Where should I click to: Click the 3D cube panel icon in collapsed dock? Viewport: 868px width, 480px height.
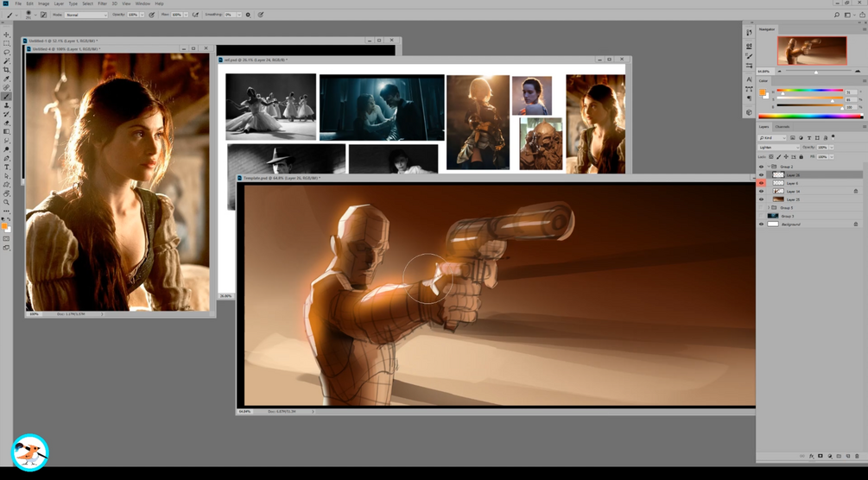(x=749, y=112)
